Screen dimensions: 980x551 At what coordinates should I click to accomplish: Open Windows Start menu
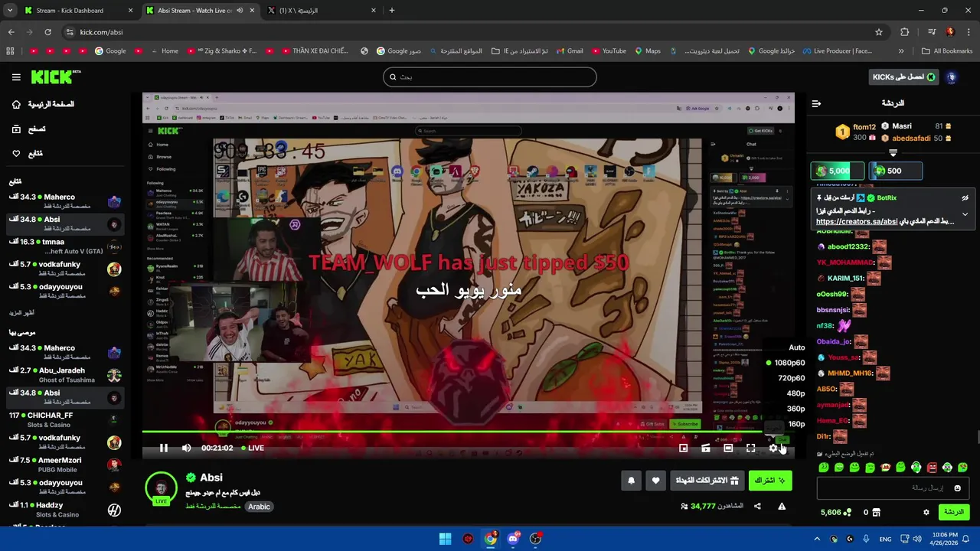coord(445,539)
